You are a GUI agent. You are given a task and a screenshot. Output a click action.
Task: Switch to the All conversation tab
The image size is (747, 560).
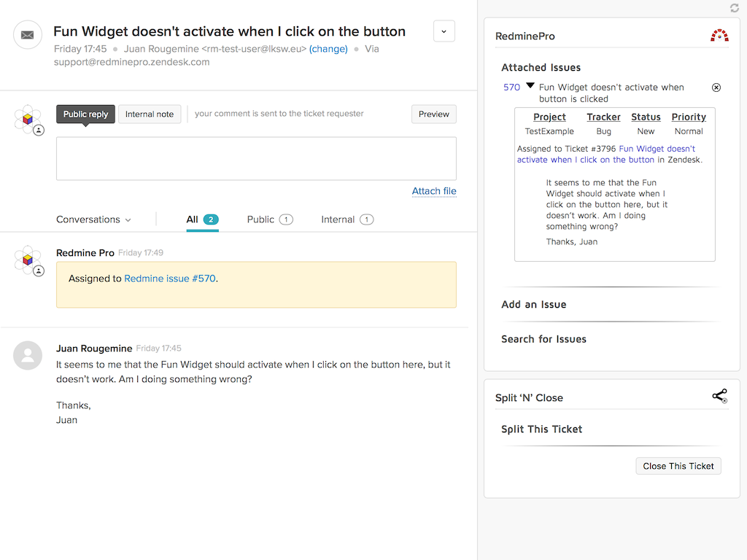tap(196, 219)
